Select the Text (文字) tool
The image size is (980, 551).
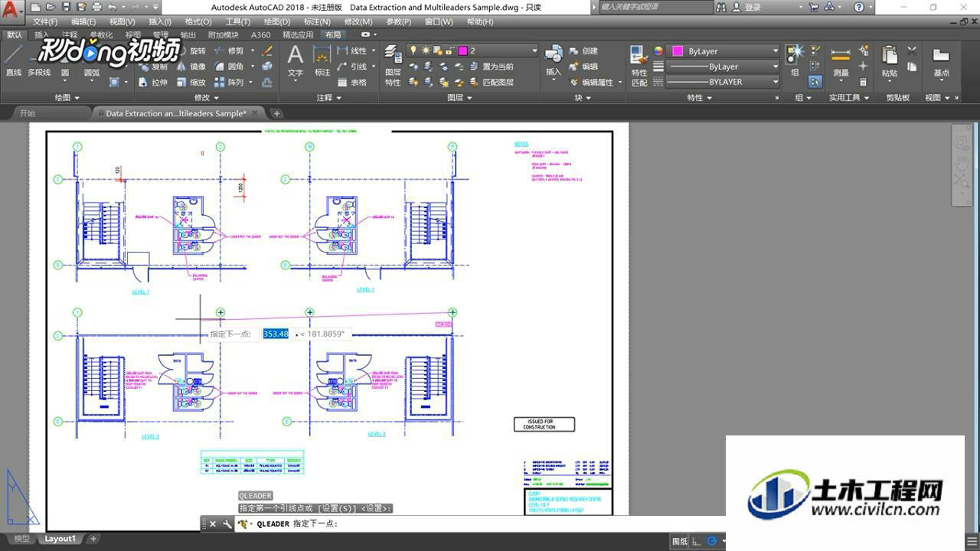296,61
